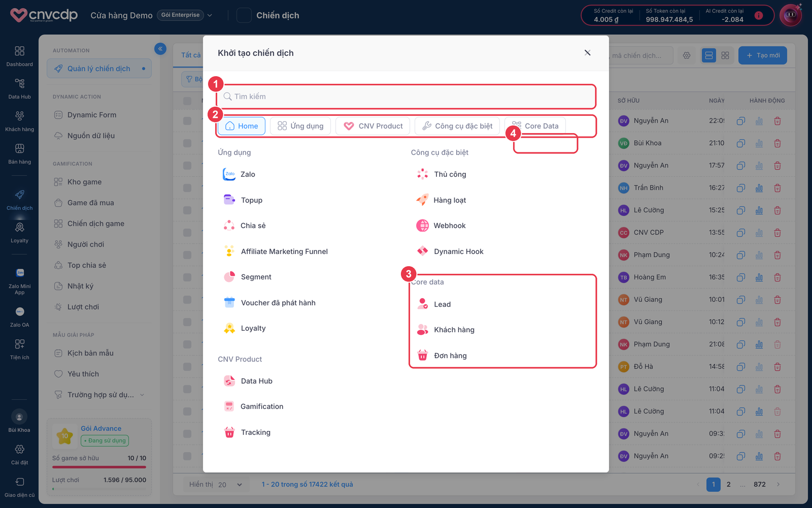812x508 pixels.
Task: Switch to the Core Data tab
Action: [x=535, y=126]
